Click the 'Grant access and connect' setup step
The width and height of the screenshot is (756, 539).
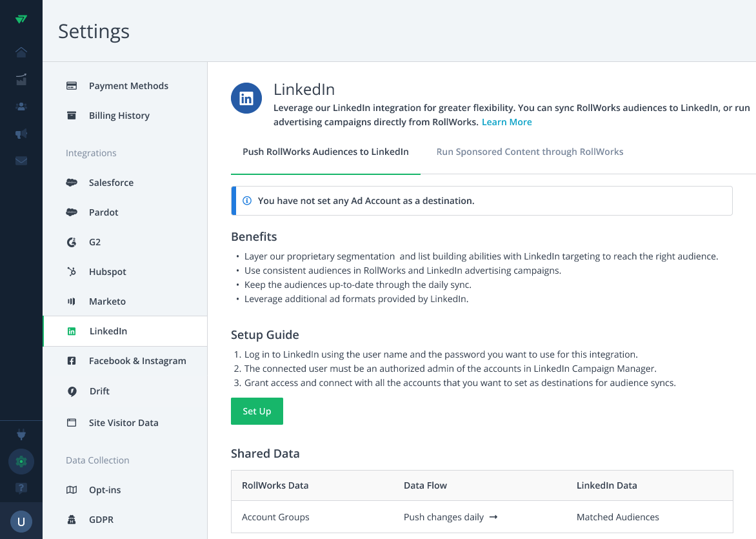[460, 383]
